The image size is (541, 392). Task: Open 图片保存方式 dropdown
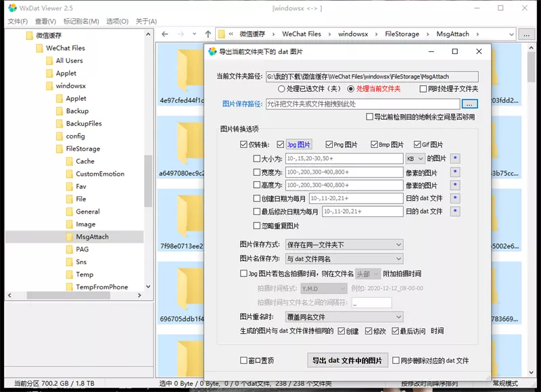344,245
